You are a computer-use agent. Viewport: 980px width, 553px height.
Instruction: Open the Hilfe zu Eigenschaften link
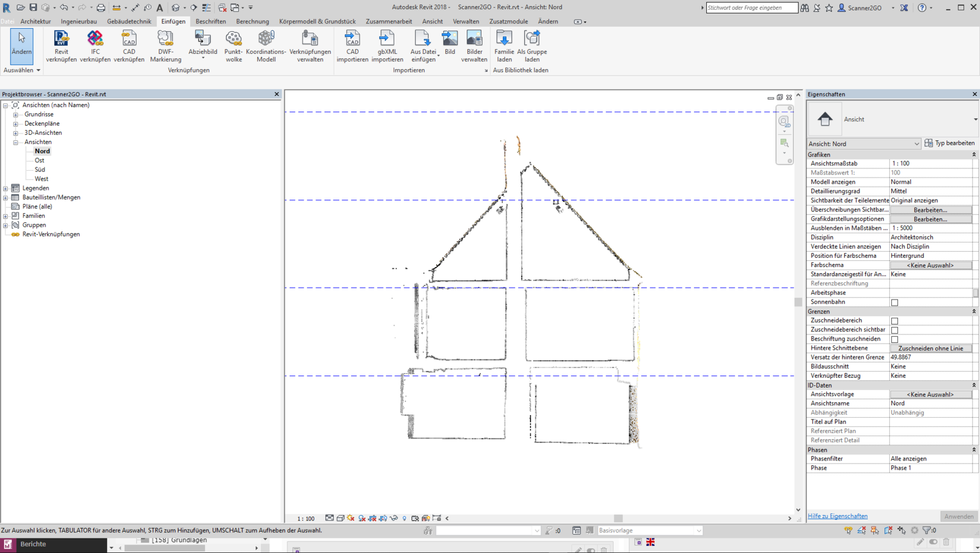[837, 516]
